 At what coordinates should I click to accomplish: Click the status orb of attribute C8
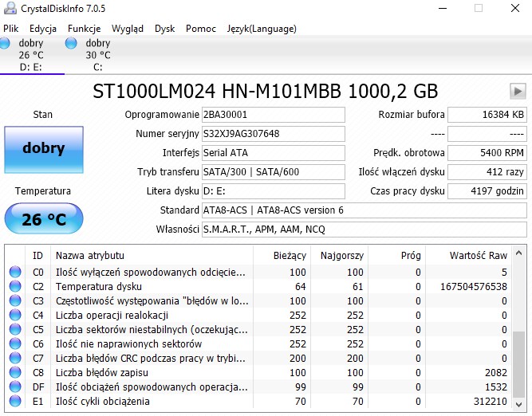(x=15, y=372)
